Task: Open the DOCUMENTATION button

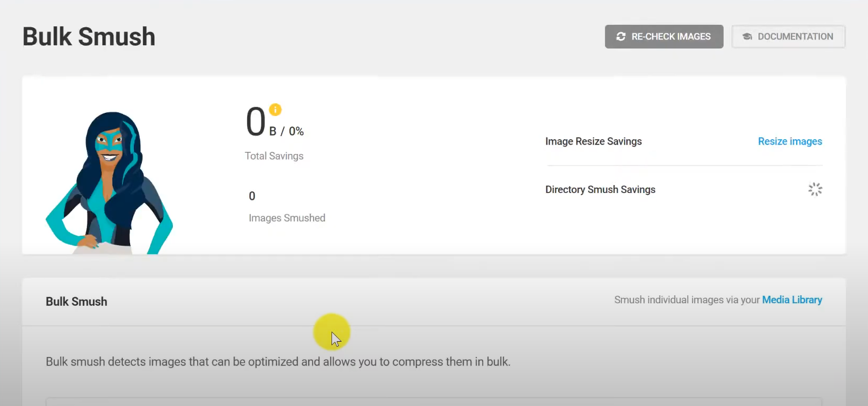Action: click(788, 36)
